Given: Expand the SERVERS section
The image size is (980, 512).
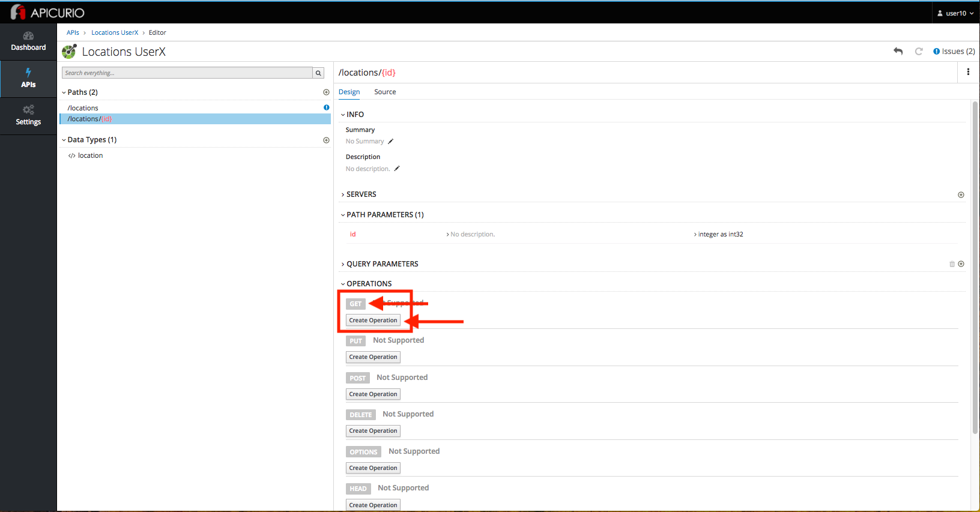Looking at the screenshot, I should [x=360, y=194].
